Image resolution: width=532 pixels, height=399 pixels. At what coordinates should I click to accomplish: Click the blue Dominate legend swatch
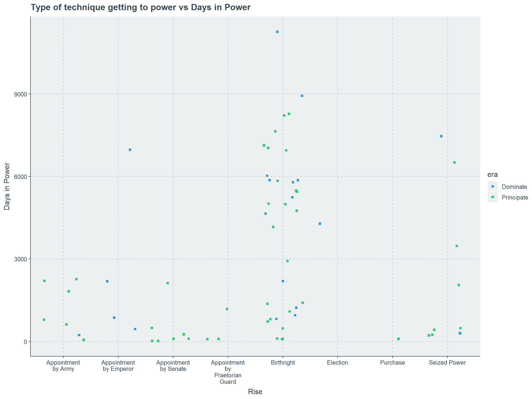click(x=493, y=186)
